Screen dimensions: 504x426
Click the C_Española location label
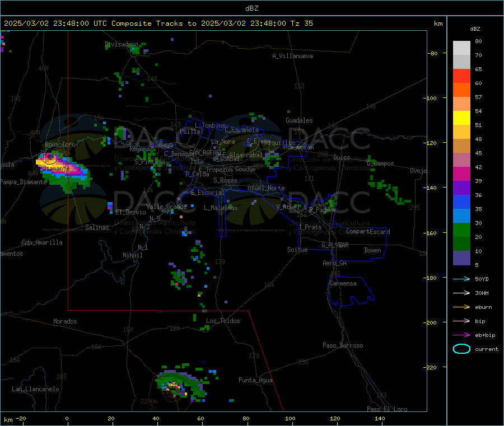coord(241,130)
